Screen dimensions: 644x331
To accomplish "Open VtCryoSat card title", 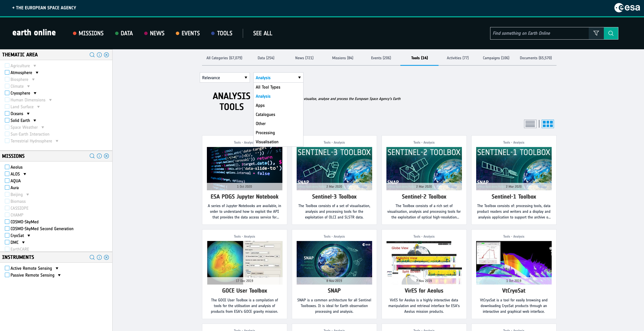I will pyautogui.click(x=514, y=291).
